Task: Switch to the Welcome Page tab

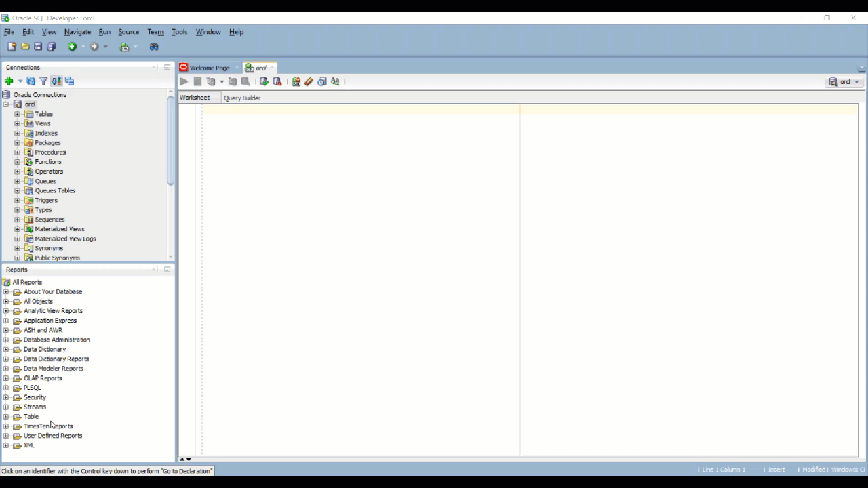Action: click(209, 68)
